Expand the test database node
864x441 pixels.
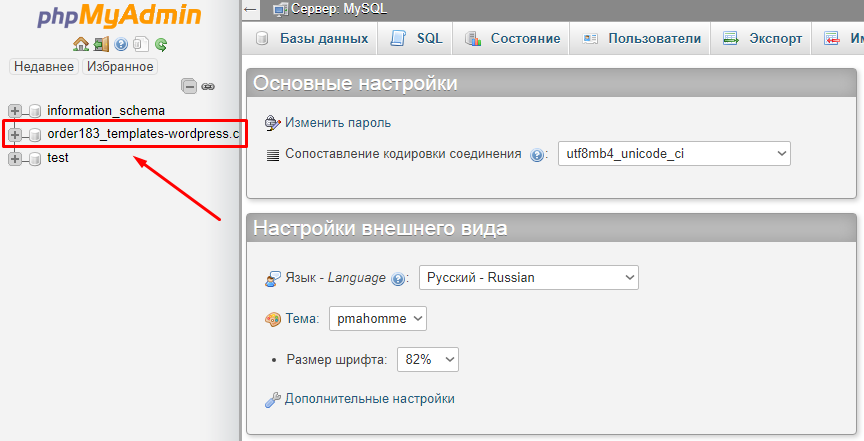[x=15, y=158]
